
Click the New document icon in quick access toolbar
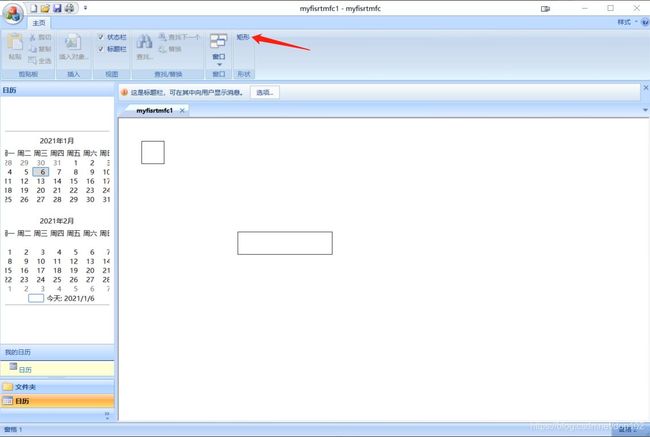[33, 8]
